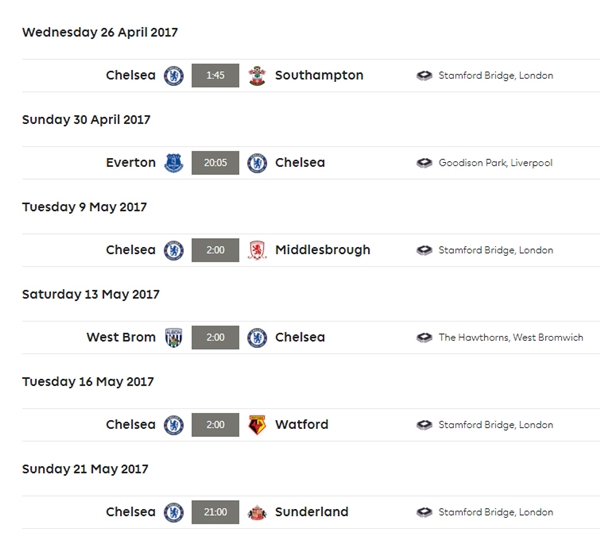This screenshot has width=600, height=555.
Task: Select the Middlesbrough team name
Action: click(323, 250)
